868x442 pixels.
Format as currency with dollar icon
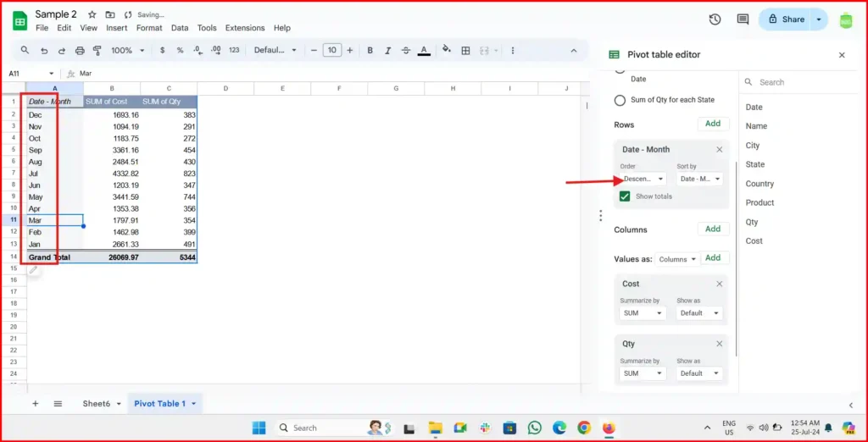pos(162,50)
